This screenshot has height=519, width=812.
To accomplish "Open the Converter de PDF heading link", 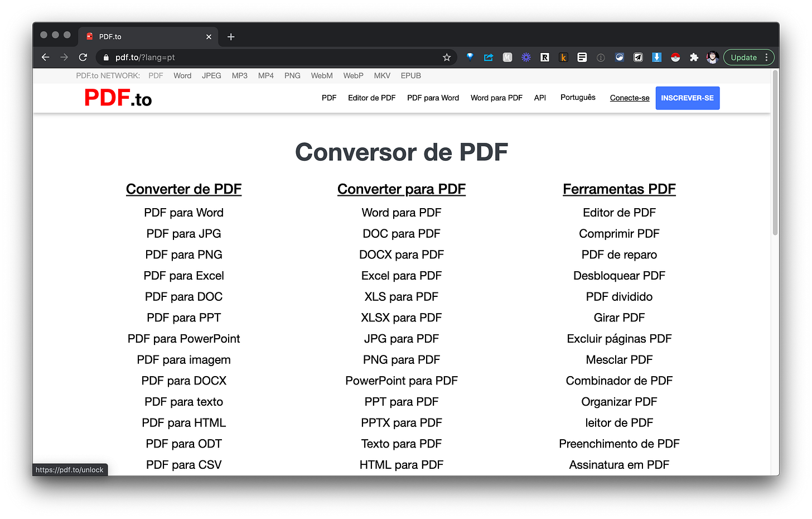I will (x=184, y=189).
